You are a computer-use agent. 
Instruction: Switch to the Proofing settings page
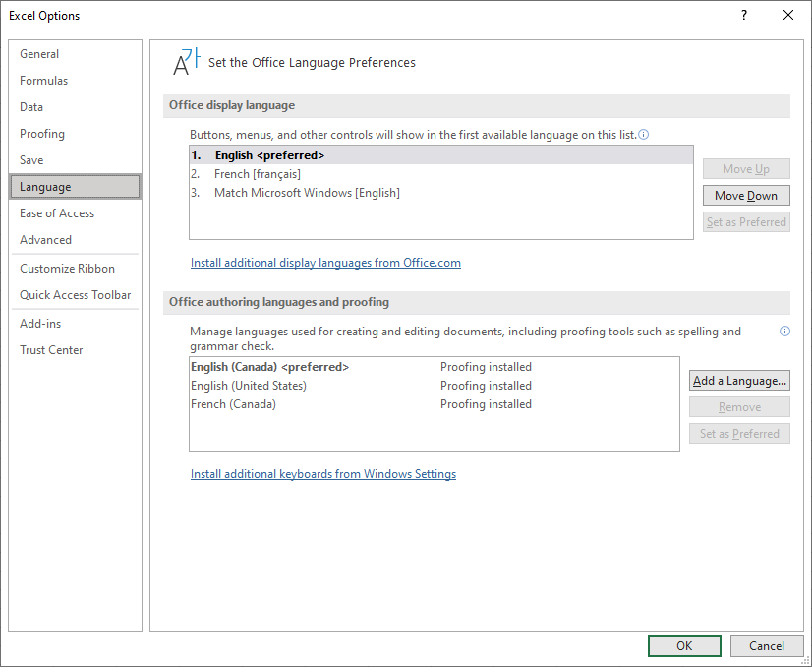click(x=41, y=133)
